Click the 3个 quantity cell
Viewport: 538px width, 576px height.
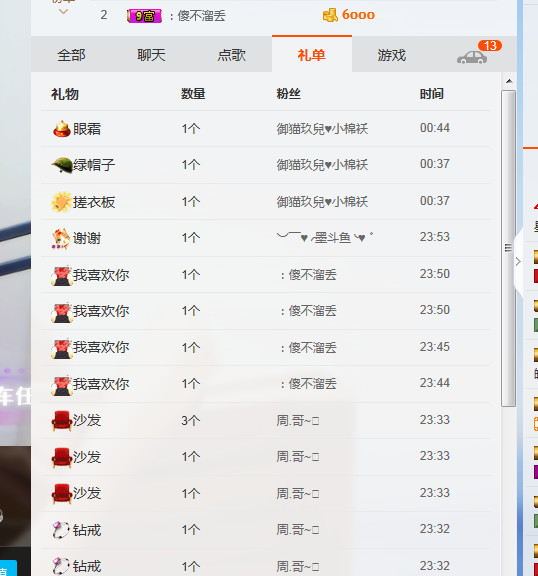(191, 420)
